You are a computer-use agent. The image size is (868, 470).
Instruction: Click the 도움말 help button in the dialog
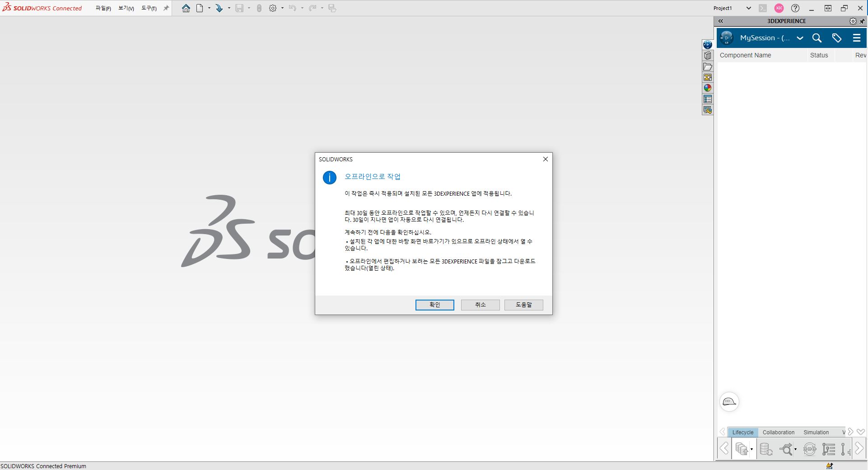tap(523, 305)
